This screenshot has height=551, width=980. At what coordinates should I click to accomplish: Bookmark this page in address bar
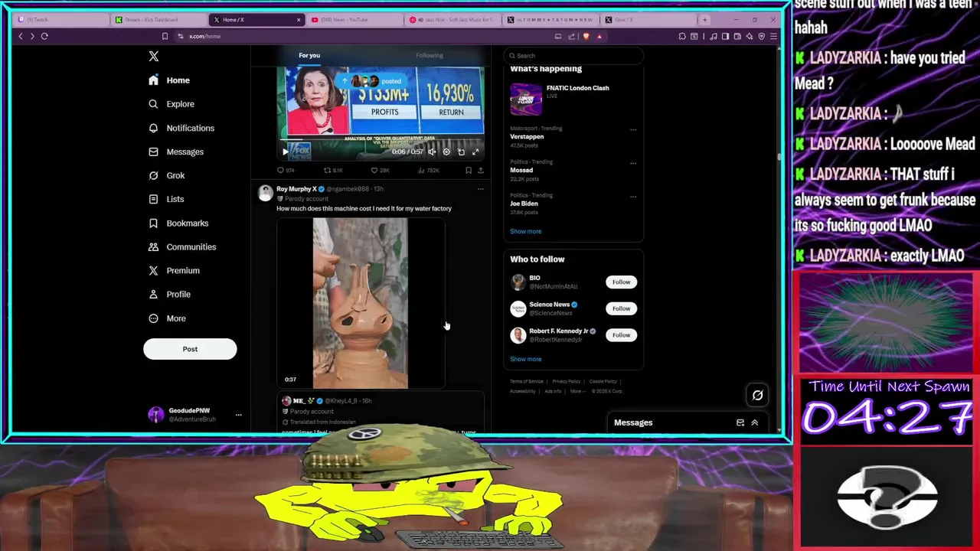(x=165, y=36)
